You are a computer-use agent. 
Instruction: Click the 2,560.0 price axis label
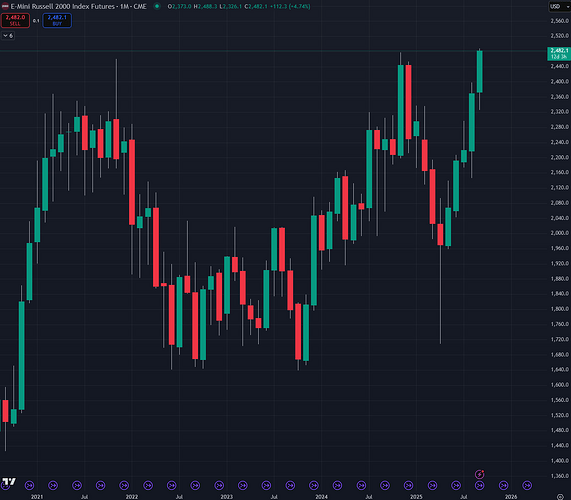559,21
